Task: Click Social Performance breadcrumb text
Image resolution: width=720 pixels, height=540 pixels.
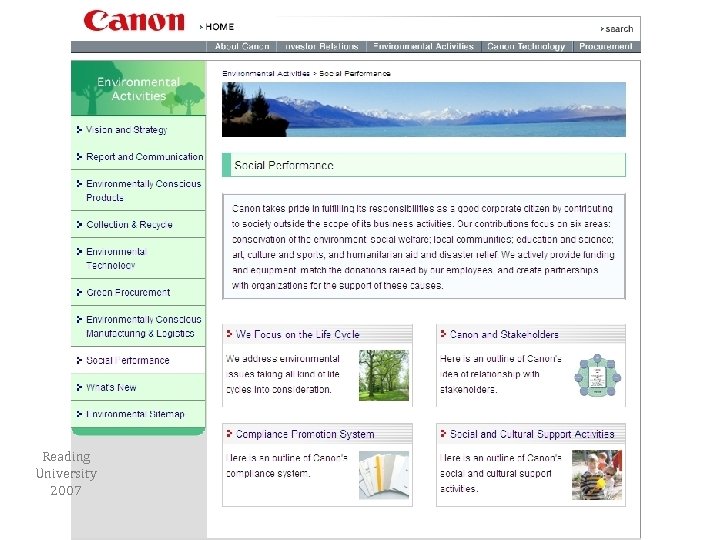Action: coord(355,73)
